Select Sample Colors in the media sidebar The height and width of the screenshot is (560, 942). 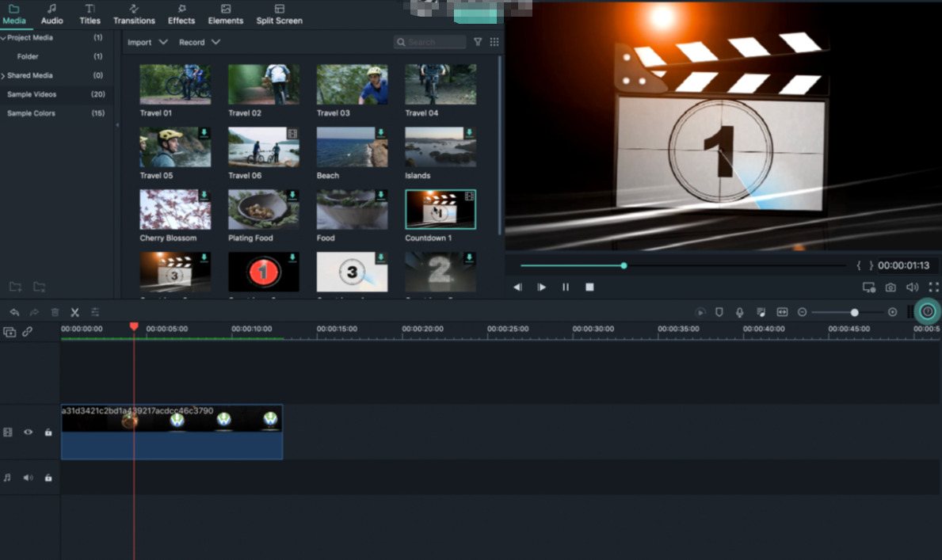(32, 113)
